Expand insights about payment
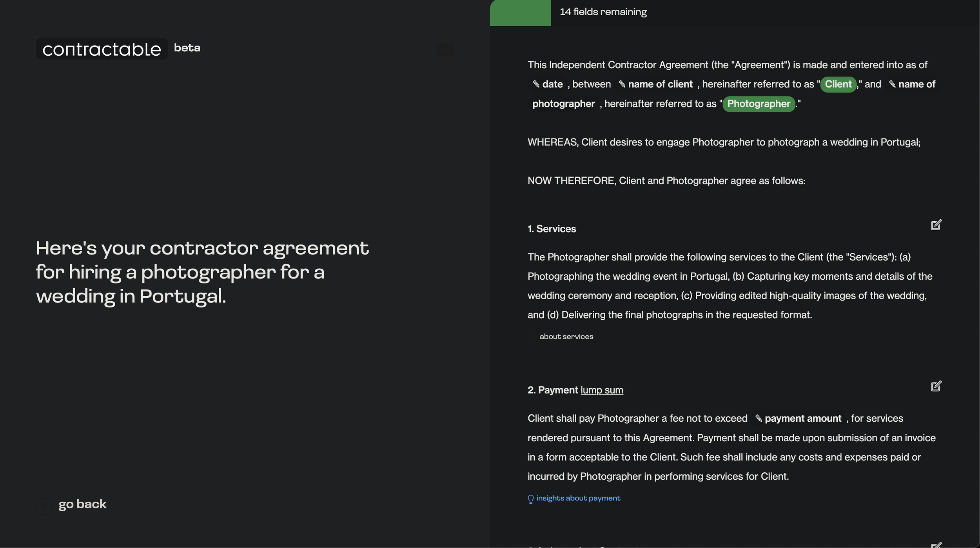The width and height of the screenshot is (980, 548). pyautogui.click(x=578, y=498)
